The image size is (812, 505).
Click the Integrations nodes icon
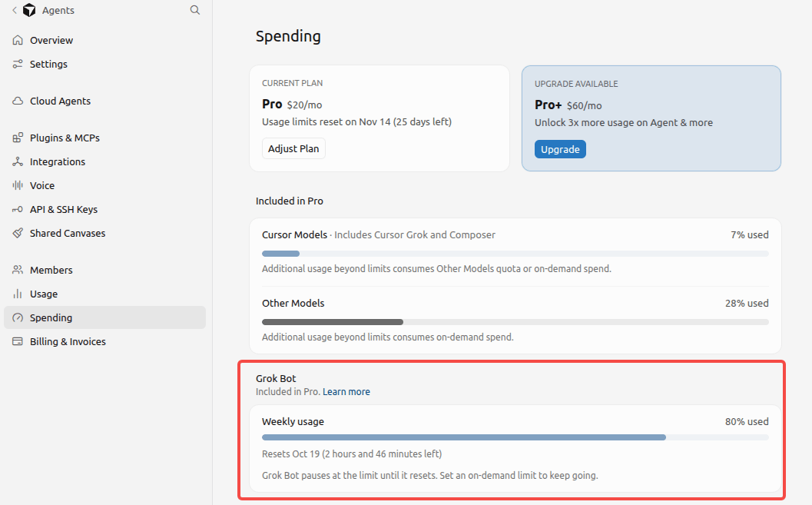[18, 161]
